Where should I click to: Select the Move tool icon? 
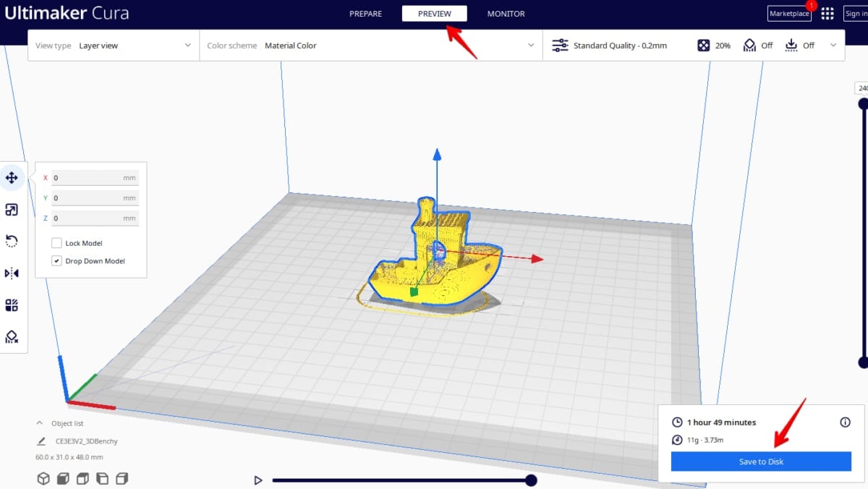12,177
